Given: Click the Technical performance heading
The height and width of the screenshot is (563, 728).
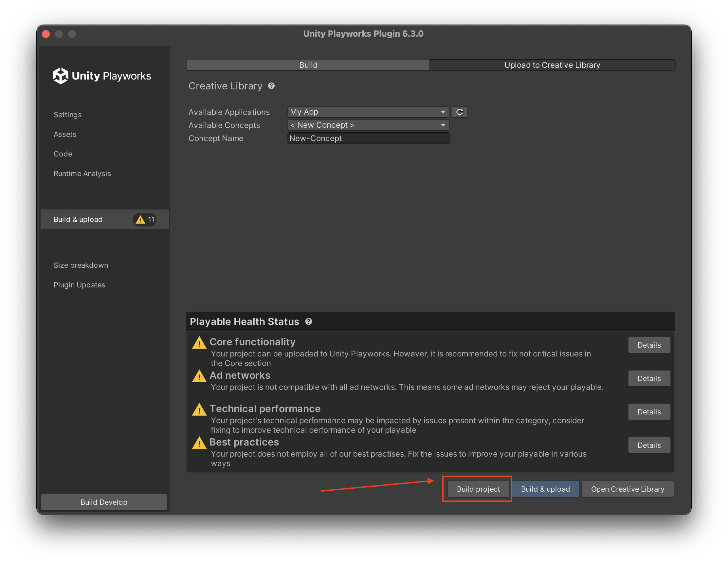Looking at the screenshot, I should pos(265,409).
